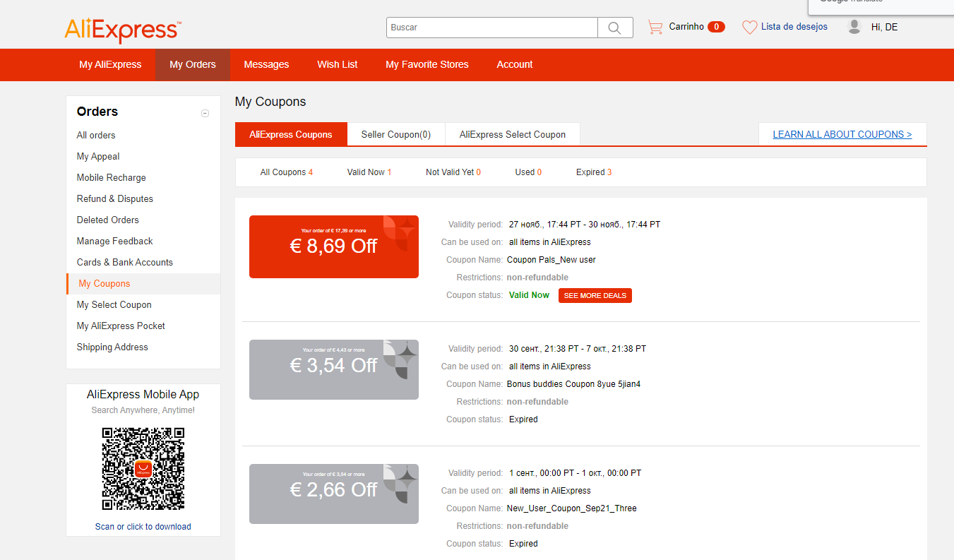Click the mobile app QR code
954x560 pixels.
(x=143, y=469)
